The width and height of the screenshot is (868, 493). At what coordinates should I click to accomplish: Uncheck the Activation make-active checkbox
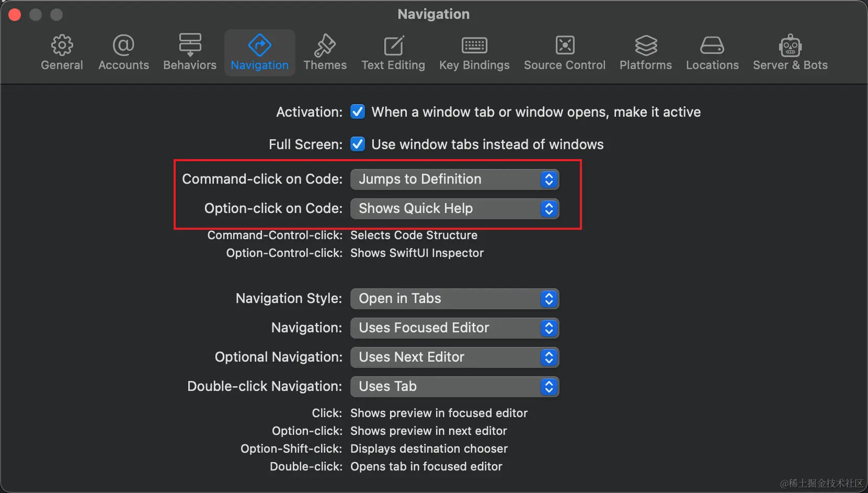click(x=358, y=112)
